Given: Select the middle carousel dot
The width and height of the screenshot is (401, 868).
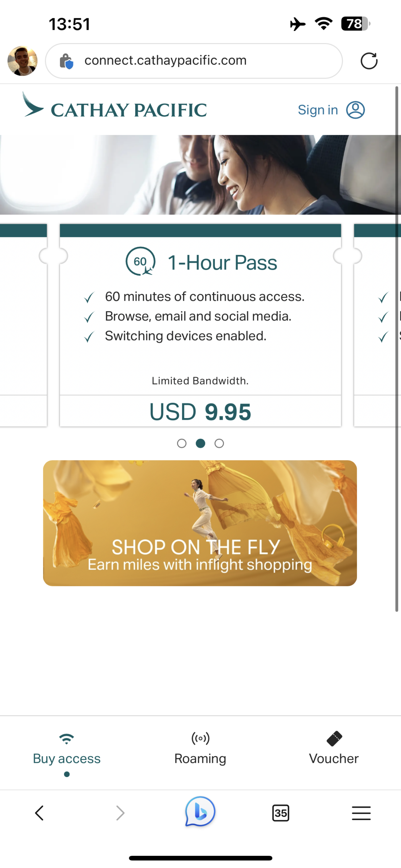Looking at the screenshot, I should pyautogui.click(x=200, y=443).
